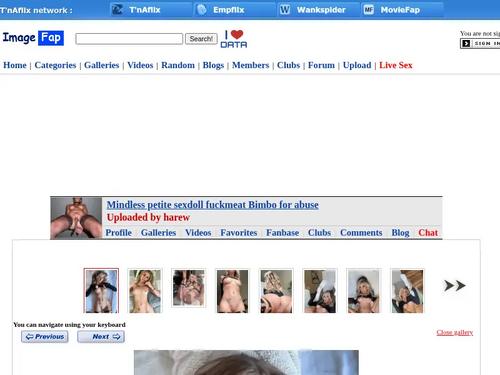The width and height of the screenshot is (500, 375).
Task: Click the I love DATA logo
Action: tap(234, 39)
